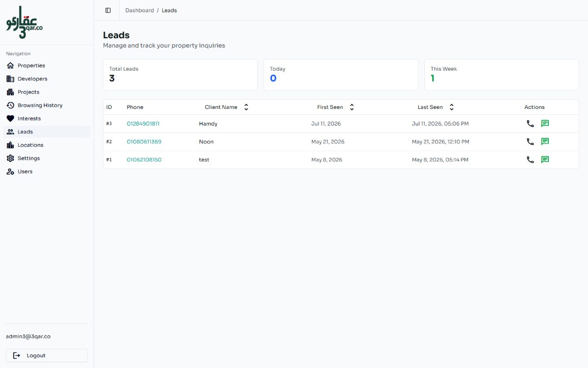Call lead Noon via phone icon
Viewport: 588px width, 368px height.
[530, 142]
